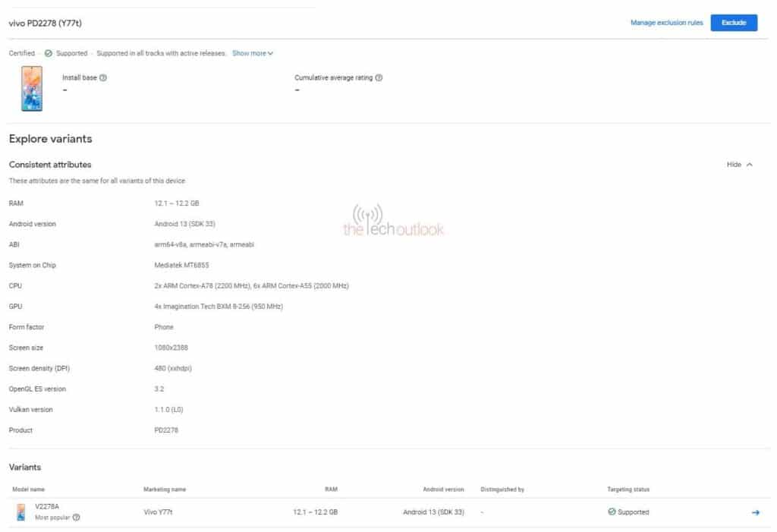This screenshot has width=777, height=532.
Task: Click the Form factor label
Action: click(27, 327)
